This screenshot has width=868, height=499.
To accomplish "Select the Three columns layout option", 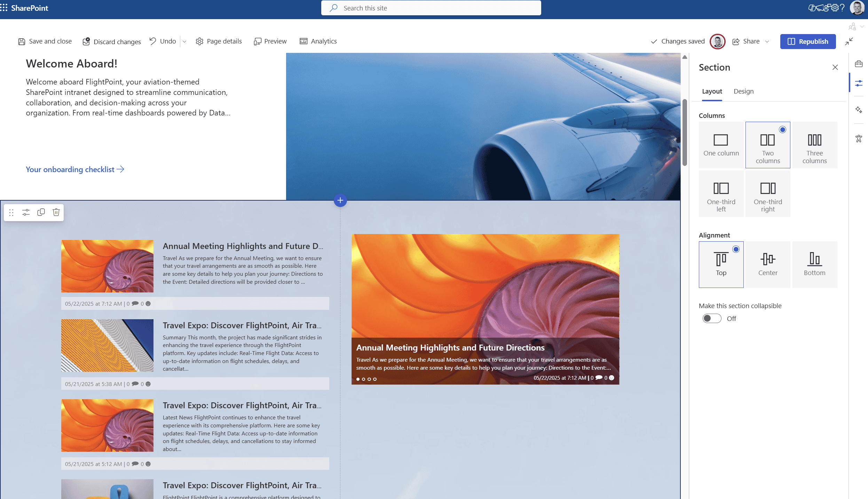I will click(x=814, y=145).
